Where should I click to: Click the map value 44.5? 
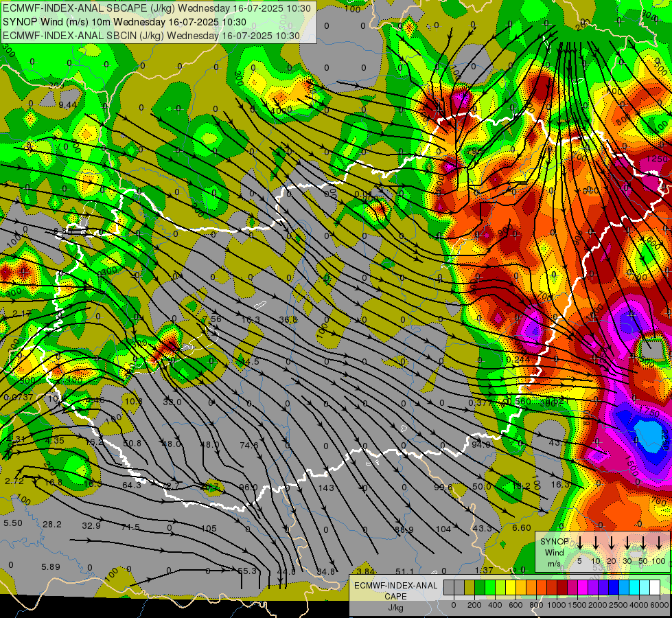250,362
